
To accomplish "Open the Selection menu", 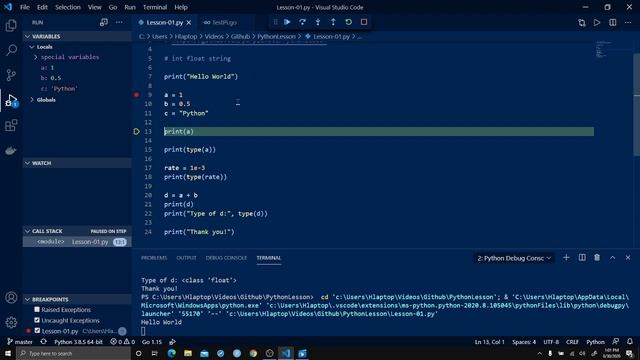I will [68, 7].
